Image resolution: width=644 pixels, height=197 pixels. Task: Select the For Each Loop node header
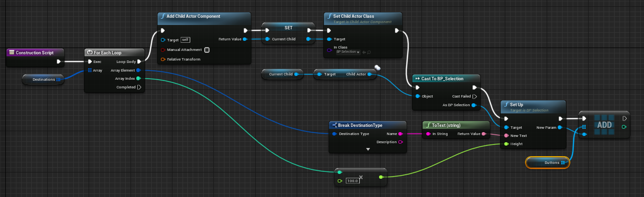tap(115, 53)
